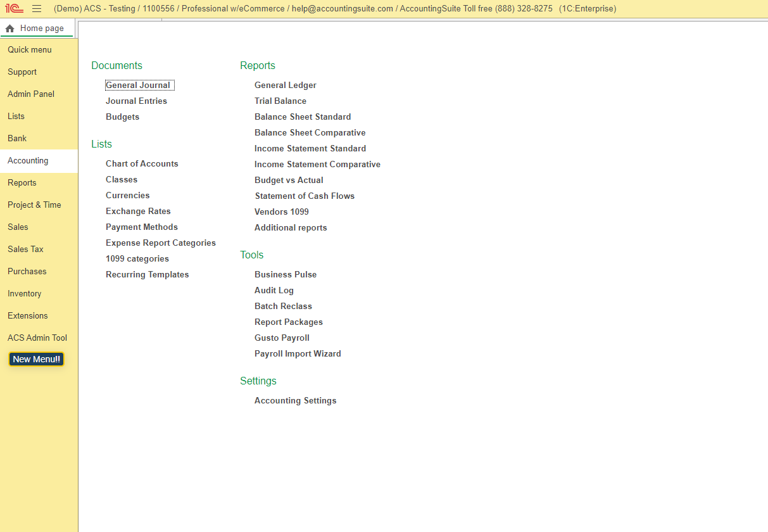This screenshot has width=768, height=532.
Task: Open the Quick menu section
Action: [x=39, y=50]
